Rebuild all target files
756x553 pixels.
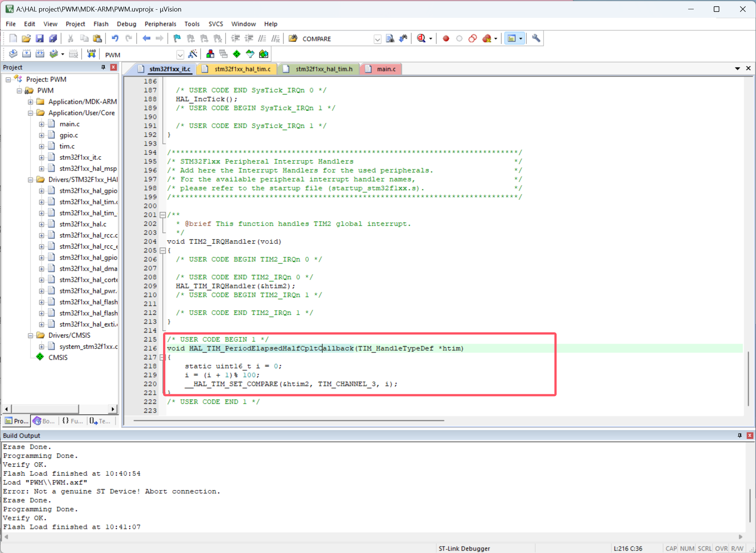(x=40, y=54)
